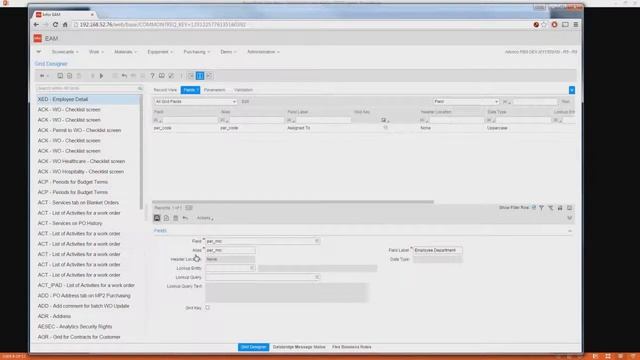
Task: Click the far-right export icon in grid footer
Action: [x=569, y=208]
